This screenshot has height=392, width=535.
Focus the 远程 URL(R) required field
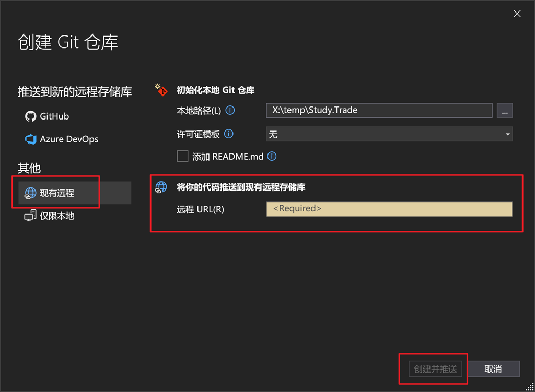click(389, 209)
